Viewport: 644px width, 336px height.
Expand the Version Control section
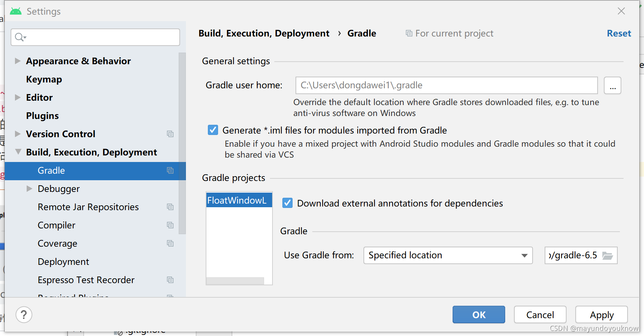point(18,134)
